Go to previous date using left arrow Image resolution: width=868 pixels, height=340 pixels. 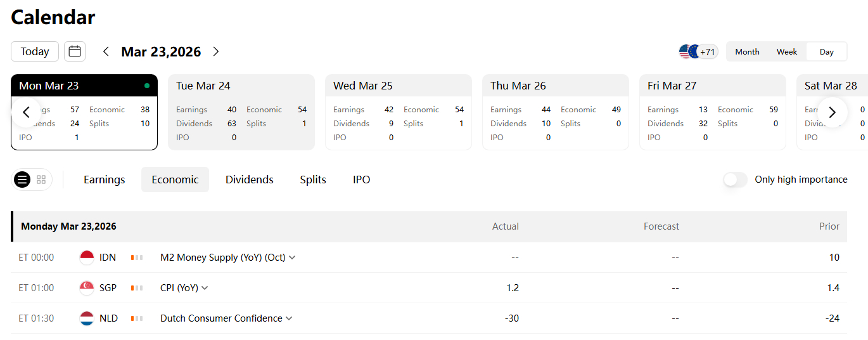pos(106,51)
